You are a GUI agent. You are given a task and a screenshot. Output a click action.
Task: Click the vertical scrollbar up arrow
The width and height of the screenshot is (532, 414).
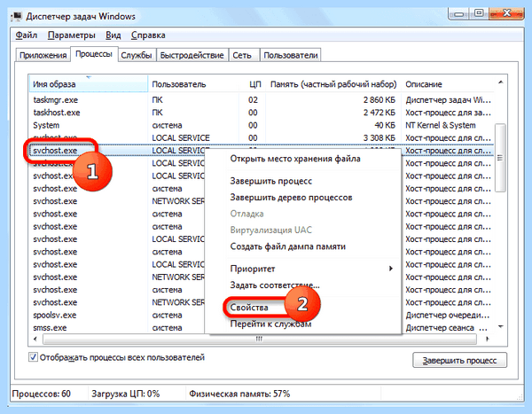500,82
